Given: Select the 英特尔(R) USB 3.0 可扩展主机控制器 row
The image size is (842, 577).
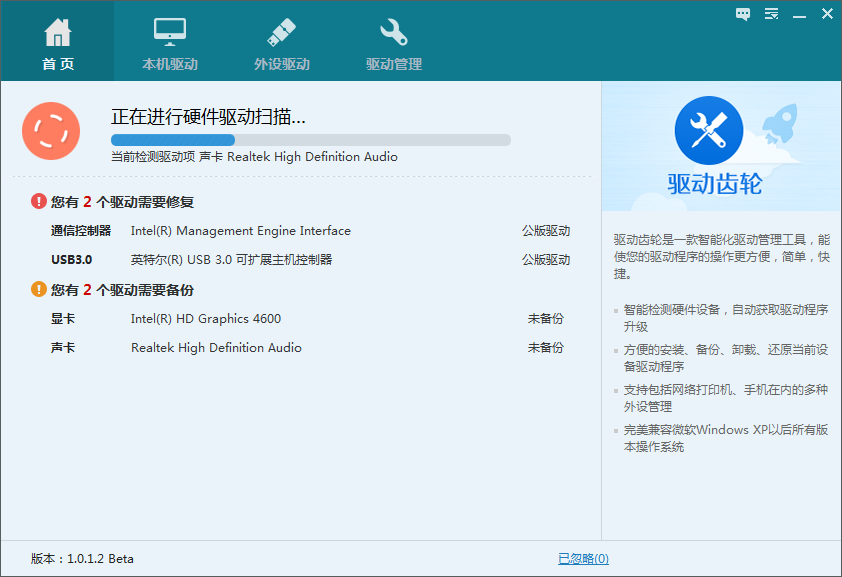Looking at the screenshot, I should tap(310, 260).
